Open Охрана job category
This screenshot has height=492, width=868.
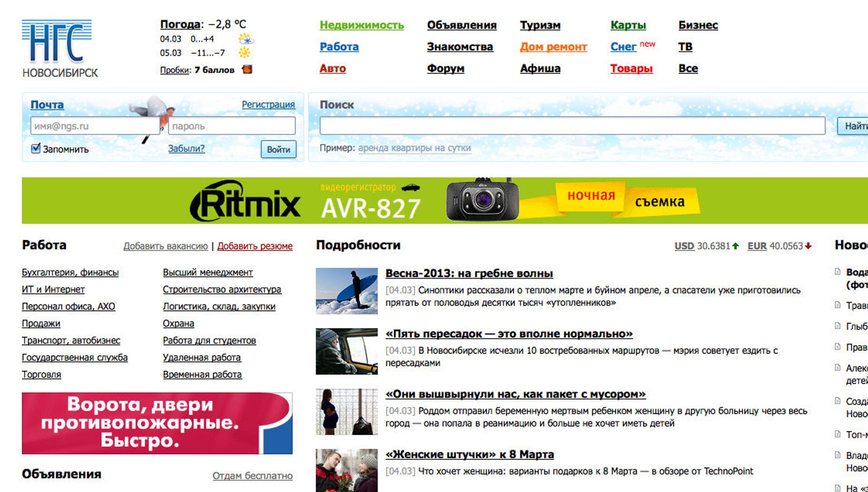[x=178, y=323]
